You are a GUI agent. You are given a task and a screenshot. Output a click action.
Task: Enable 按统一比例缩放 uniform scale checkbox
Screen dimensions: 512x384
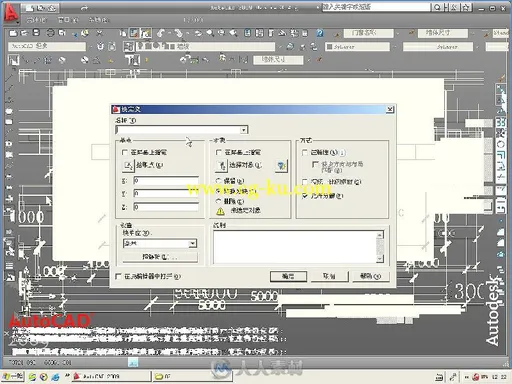click(304, 182)
